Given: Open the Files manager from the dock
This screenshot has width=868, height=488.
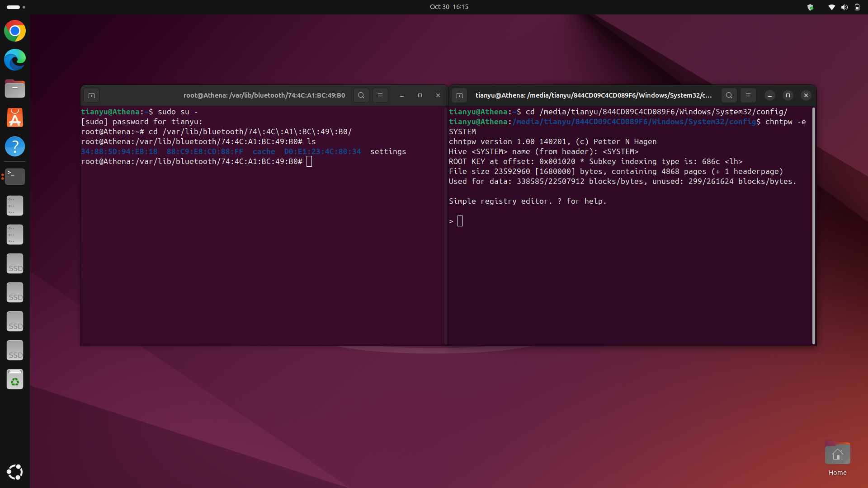Looking at the screenshot, I should [x=15, y=89].
